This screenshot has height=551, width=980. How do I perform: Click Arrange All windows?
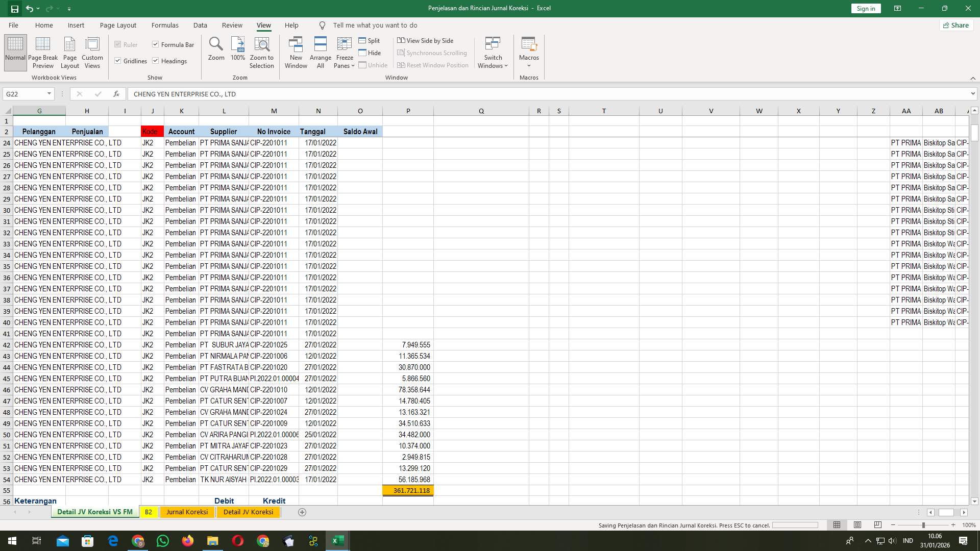(321, 52)
